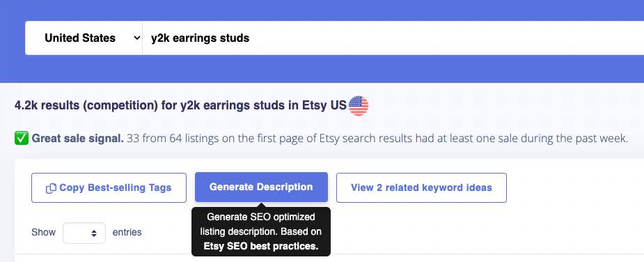Click the green checkmark sale signal icon
Image resolution: width=644 pixels, height=262 pixels.
click(x=22, y=139)
